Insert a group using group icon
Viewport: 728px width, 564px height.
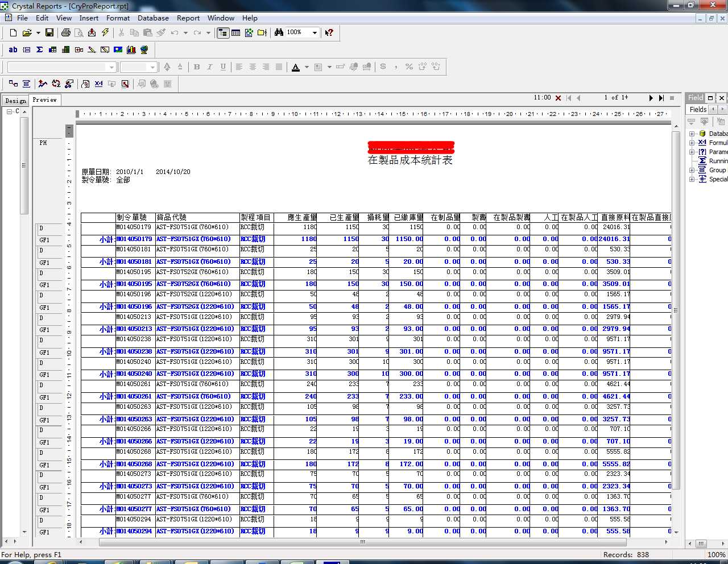(x=27, y=49)
